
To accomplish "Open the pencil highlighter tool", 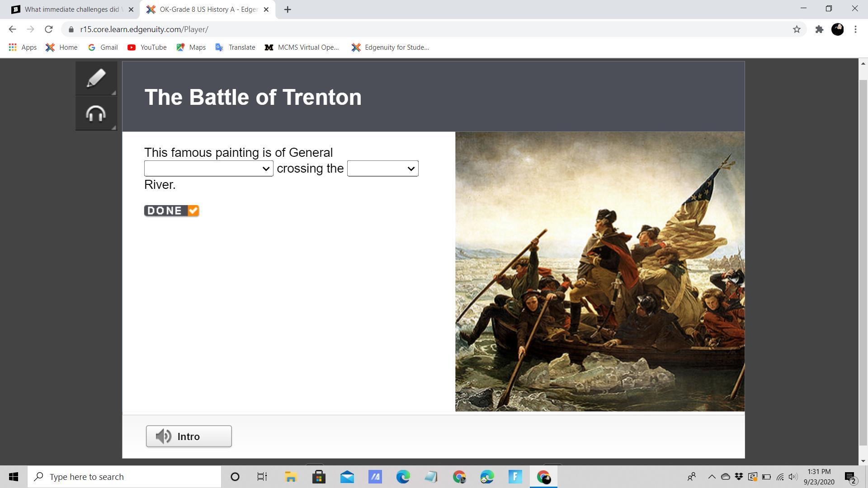I will (x=96, y=79).
